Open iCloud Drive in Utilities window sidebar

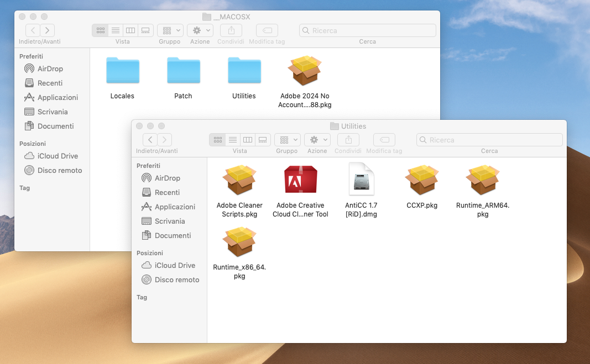(169, 266)
